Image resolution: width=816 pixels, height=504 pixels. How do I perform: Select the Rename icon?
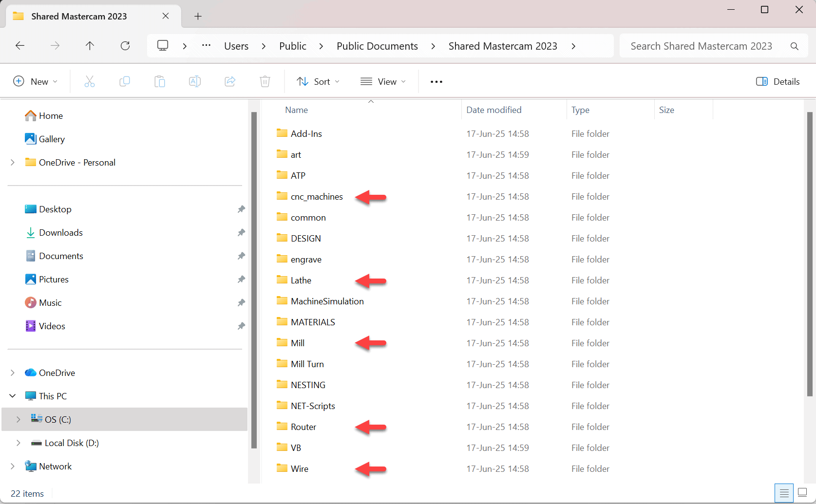pyautogui.click(x=195, y=81)
